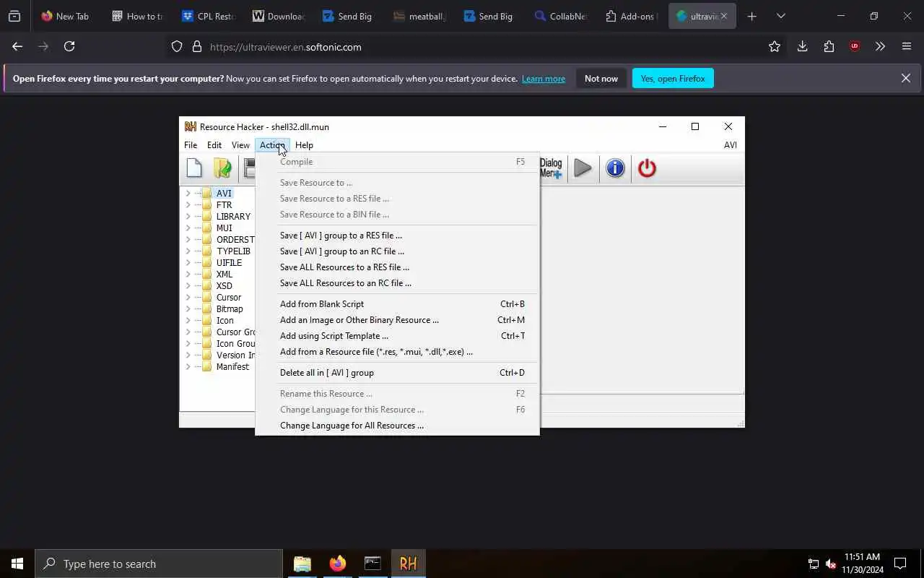This screenshot has width=924, height=578.
Task: Switch to the CPL Resto tab
Action: pos(207,16)
